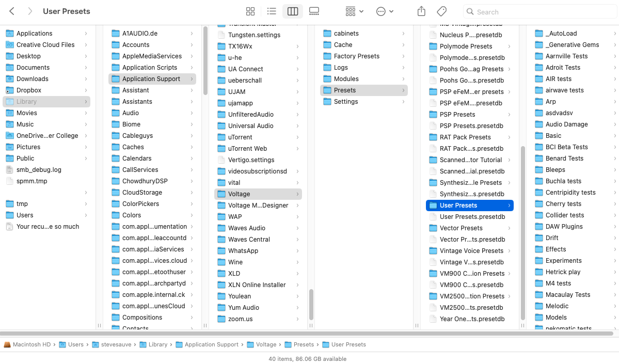Image resolution: width=619 pixels, height=364 pixels.
Task: Click the Search field
Action: coord(539,12)
